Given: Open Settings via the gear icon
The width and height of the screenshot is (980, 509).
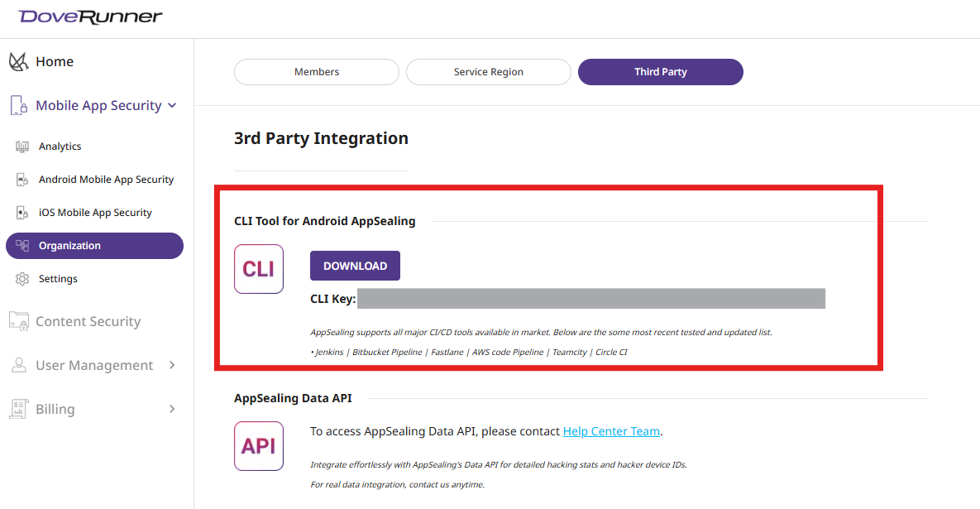Looking at the screenshot, I should [23, 278].
